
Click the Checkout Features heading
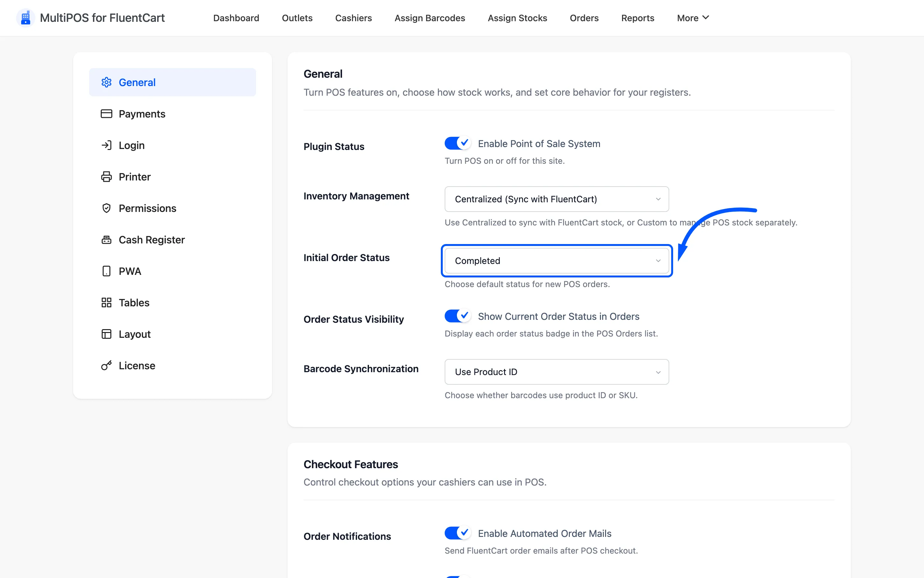pyautogui.click(x=350, y=464)
